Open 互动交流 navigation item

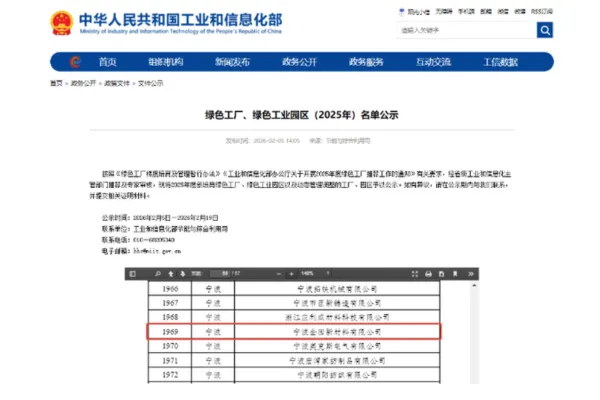tap(434, 62)
